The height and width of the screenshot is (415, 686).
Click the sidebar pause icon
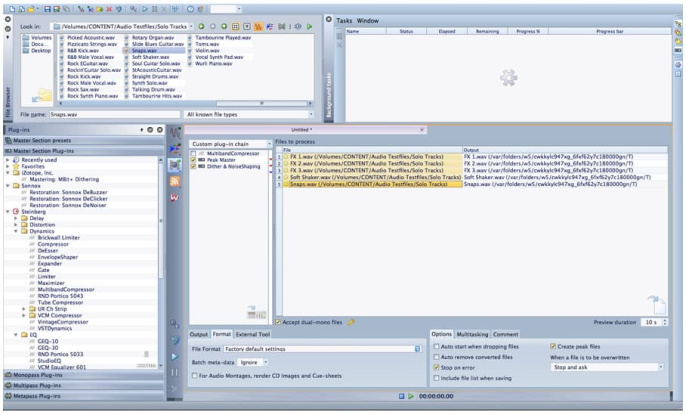point(175,373)
